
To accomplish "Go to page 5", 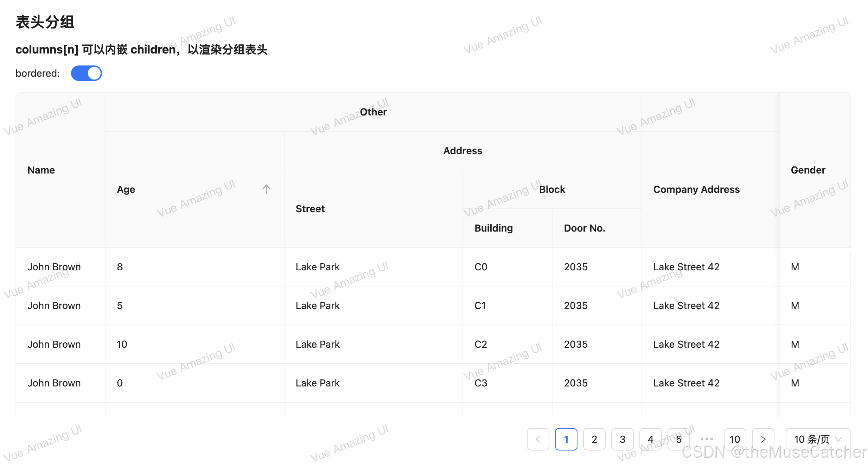I will 678,439.
